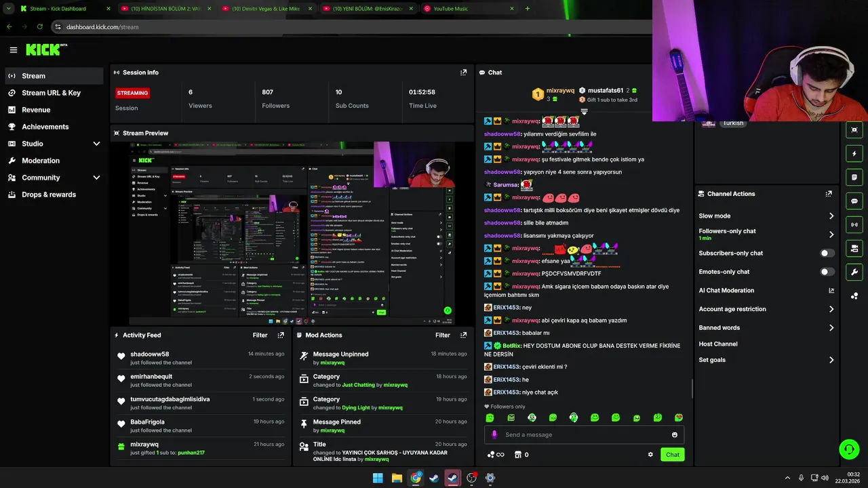
Task: Open the browser tab list dropdown arrow
Action: pyautogui.click(x=8, y=9)
